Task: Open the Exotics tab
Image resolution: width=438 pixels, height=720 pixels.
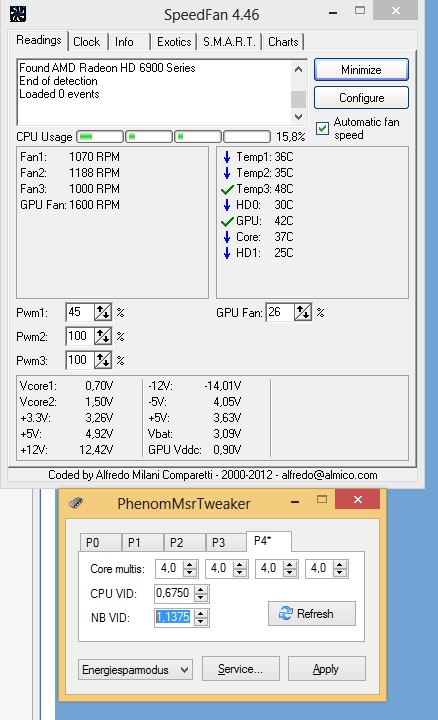Action: point(174,42)
